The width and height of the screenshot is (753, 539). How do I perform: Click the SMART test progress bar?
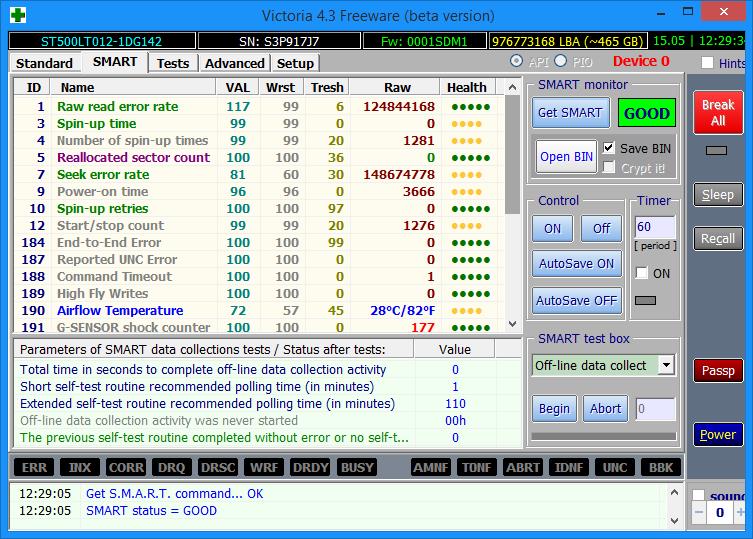pyautogui.click(x=604, y=436)
